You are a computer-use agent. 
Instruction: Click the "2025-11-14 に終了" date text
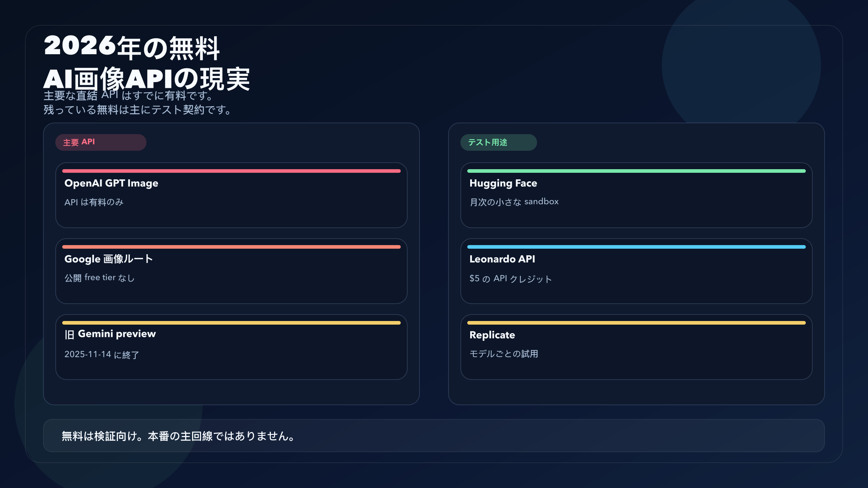tap(102, 355)
